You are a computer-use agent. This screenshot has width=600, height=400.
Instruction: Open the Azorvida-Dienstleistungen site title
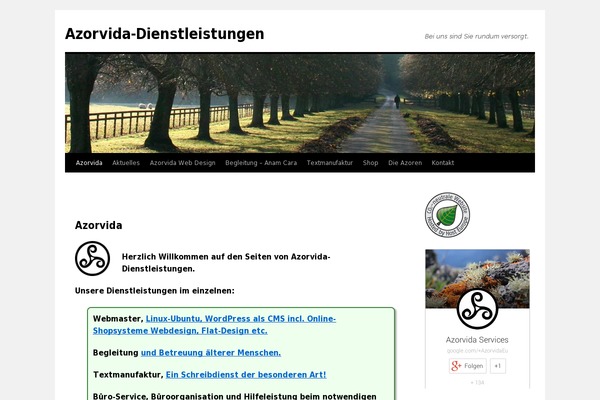pos(165,34)
